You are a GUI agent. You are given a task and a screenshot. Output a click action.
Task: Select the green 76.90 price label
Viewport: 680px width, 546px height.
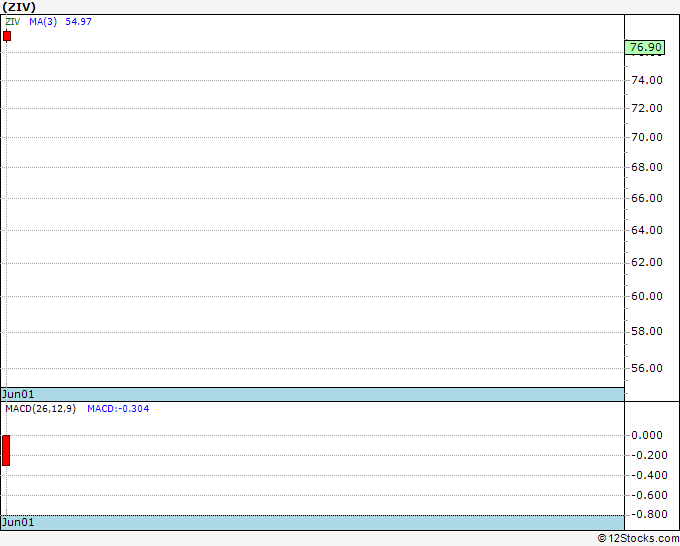[644, 47]
